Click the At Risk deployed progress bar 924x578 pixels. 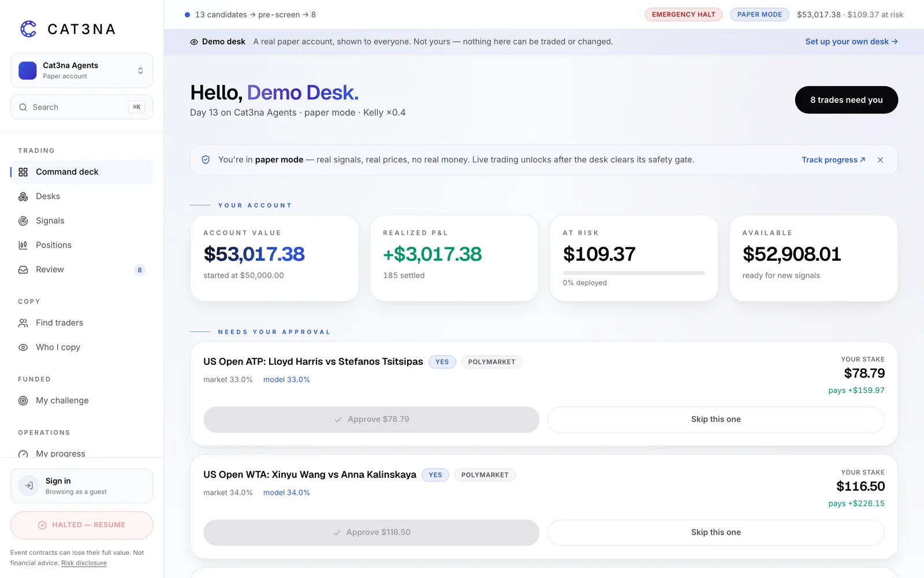click(634, 272)
